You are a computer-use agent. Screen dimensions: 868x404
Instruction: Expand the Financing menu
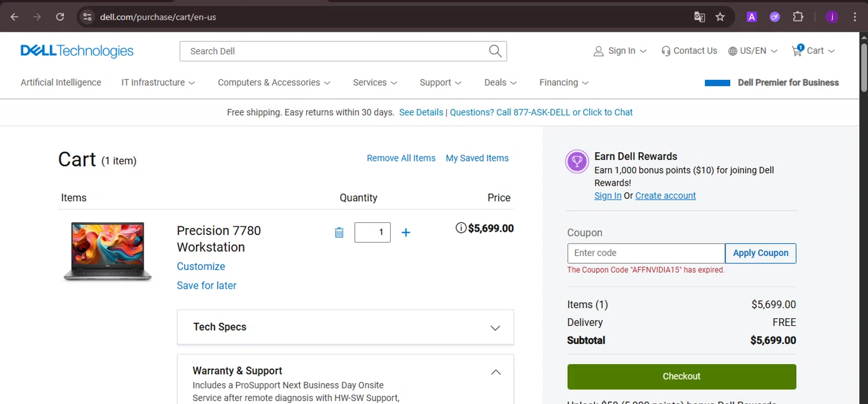pos(564,82)
